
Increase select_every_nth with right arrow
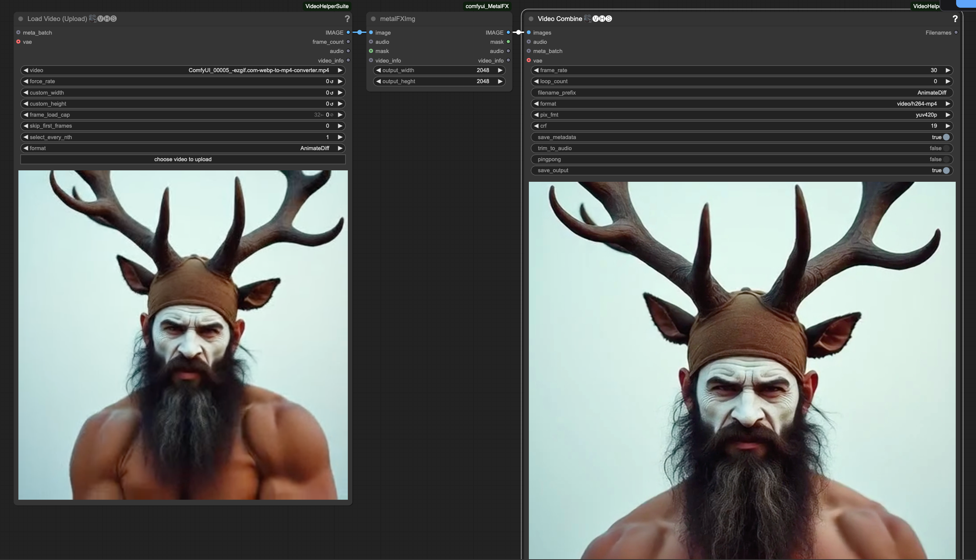[340, 137]
